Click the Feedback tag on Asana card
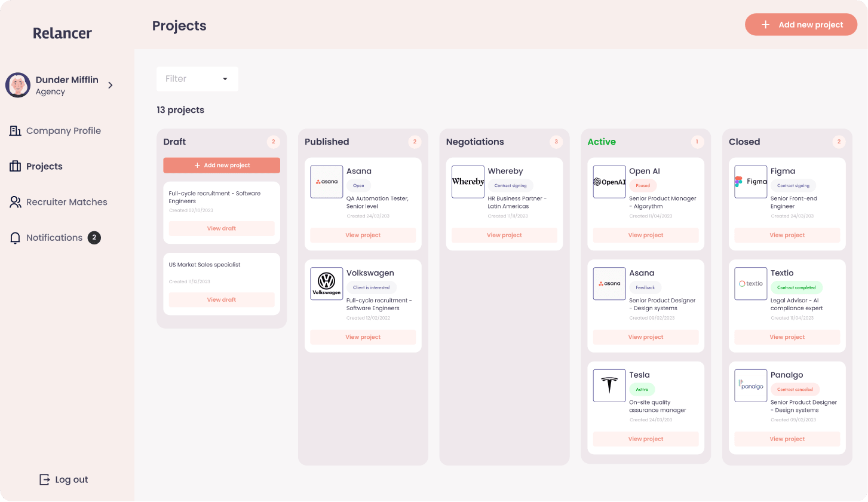868x502 pixels. (x=645, y=287)
